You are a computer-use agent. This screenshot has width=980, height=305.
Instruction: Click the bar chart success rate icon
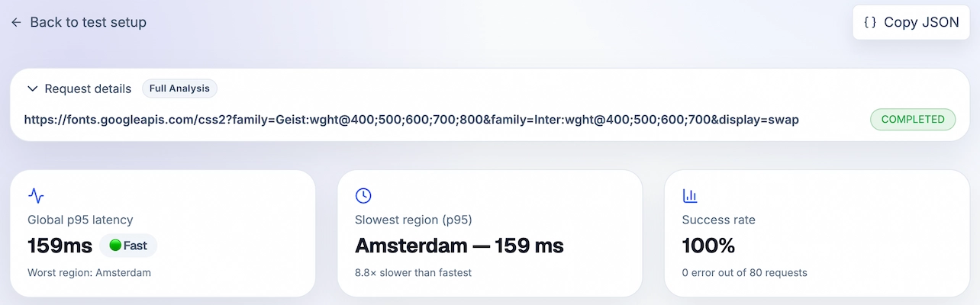point(690,196)
